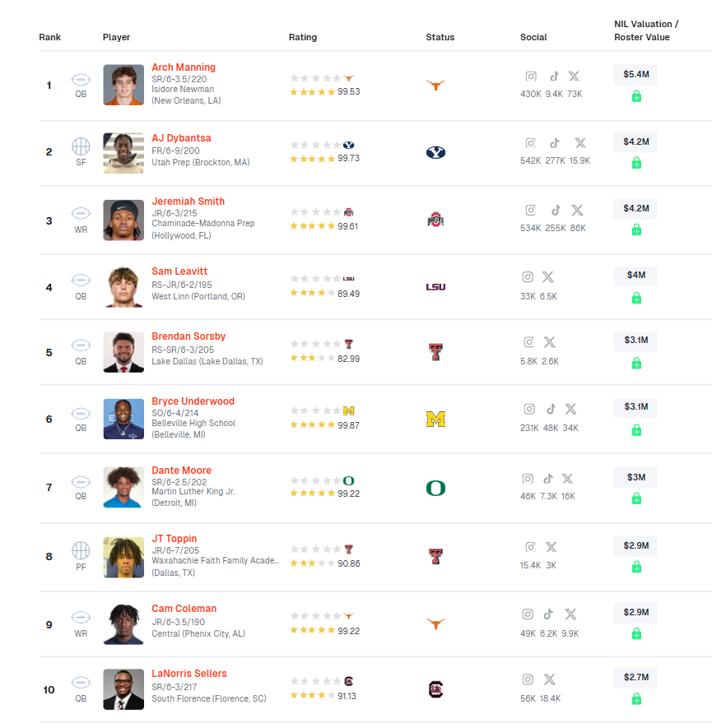This screenshot has width=712, height=728.
Task: Click LaNorris Sellers' Instagram icon
Action: pos(528,679)
